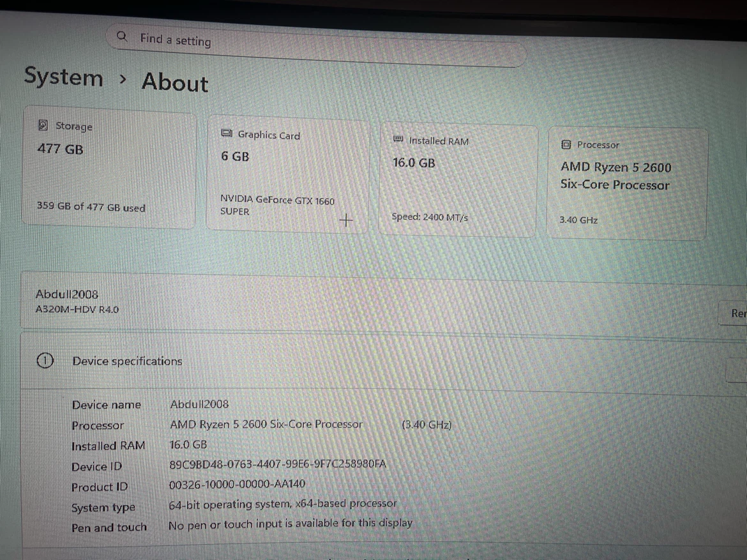
Task: Click '(3.40 GHz)' in specifications row
Action: [x=426, y=424]
